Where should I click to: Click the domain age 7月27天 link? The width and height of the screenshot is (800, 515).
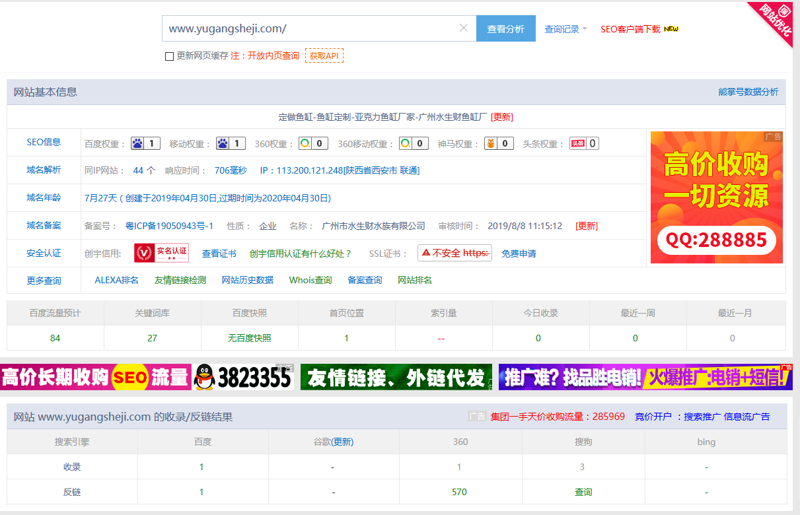pos(208,198)
